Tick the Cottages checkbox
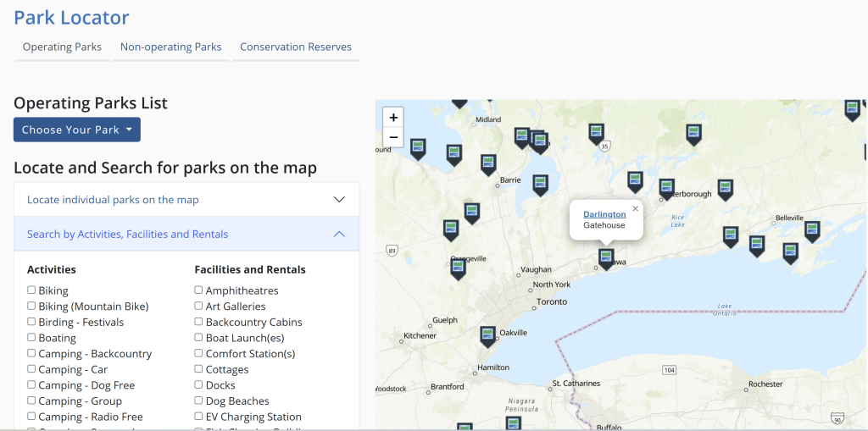 [x=198, y=368]
